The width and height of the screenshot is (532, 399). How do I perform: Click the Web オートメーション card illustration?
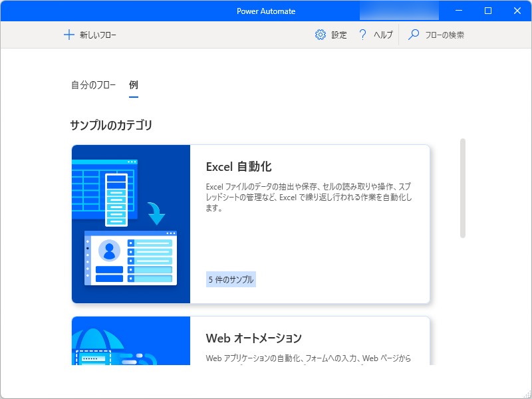[x=132, y=346]
